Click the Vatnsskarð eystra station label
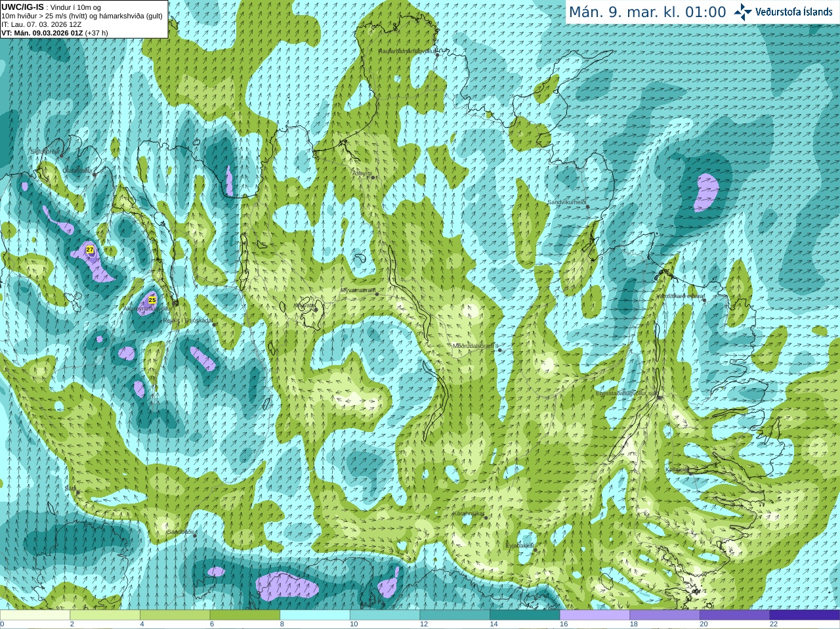840x629 pixels. [681, 296]
